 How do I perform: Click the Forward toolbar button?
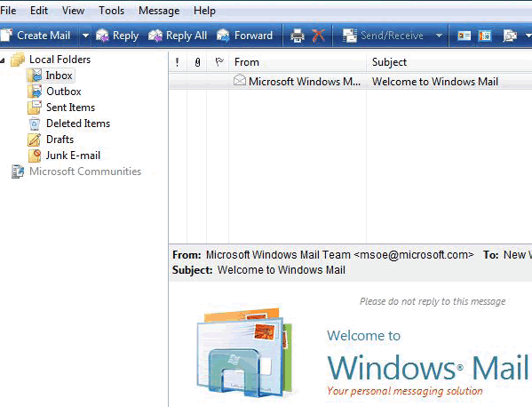pyautogui.click(x=244, y=36)
